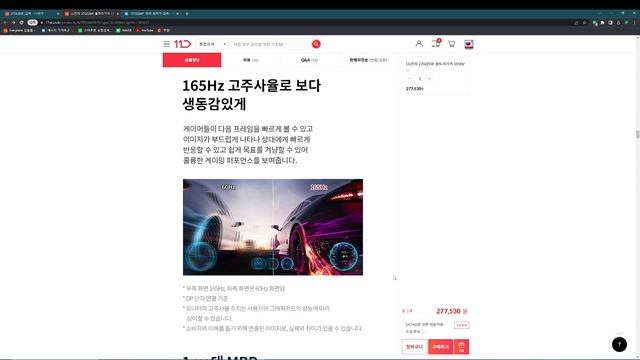Viewport: 640px width, 360px height.
Task: Open the delivery tracking icon with red badge
Action: tap(436, 43)
